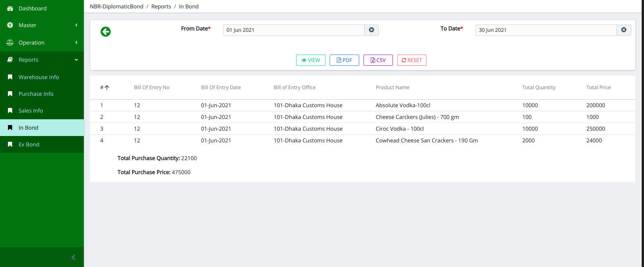Open Sales Info report
Screen dimensions: 644x267
(x=42, y=111)
